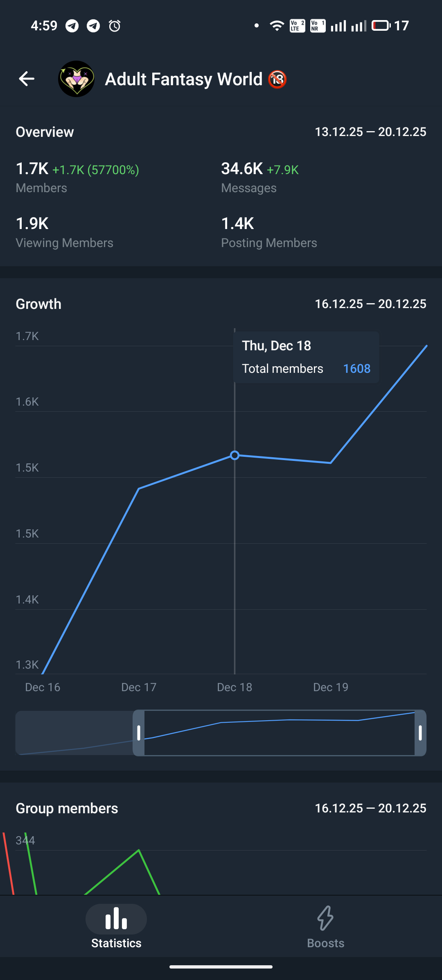Tap the Boosts lightning bolt icon
Viewport: 442px width, 980px height.
tap(325, 918)
